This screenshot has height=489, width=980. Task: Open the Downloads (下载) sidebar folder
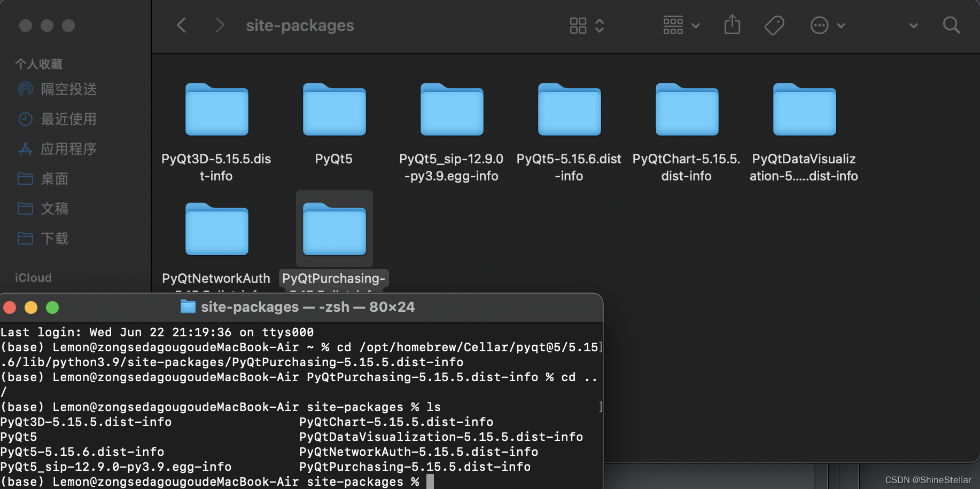pyautogui.click(x=54, y=239)
